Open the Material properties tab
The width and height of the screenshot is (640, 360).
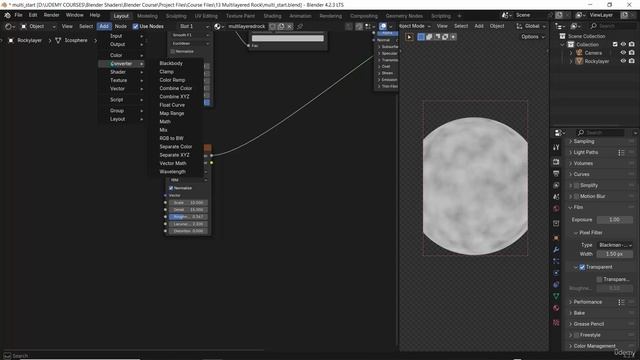click(x=556, y=308)
